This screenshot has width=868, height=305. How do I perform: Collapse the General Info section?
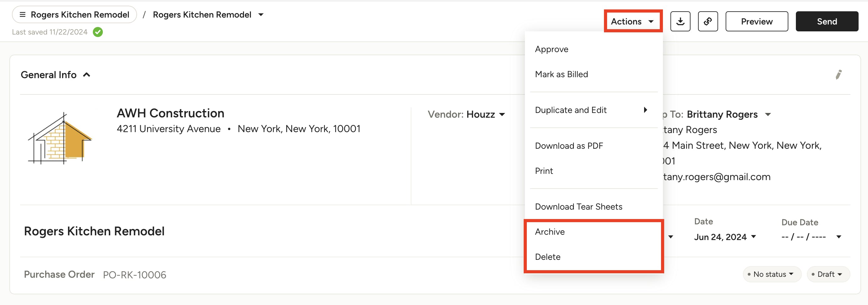coord(87,75)
